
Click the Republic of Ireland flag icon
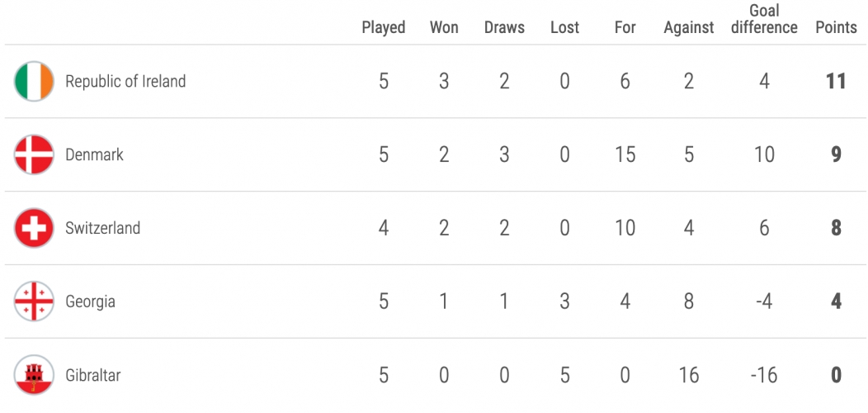[x=34, y=81]
